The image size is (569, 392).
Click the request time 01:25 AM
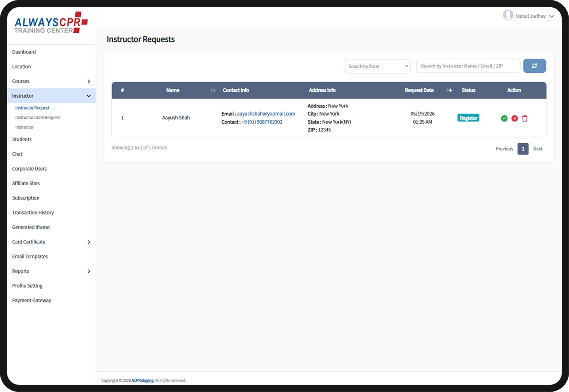[x=422, y=122]
